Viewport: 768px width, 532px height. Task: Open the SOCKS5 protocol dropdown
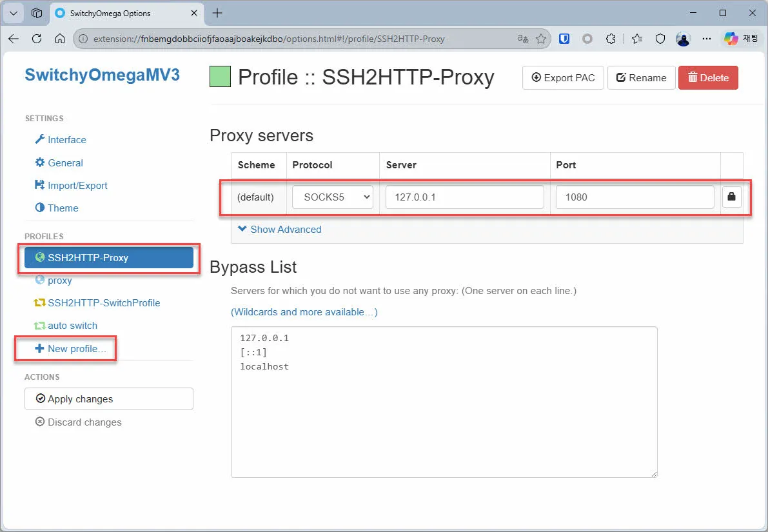(x=333, y=197)
